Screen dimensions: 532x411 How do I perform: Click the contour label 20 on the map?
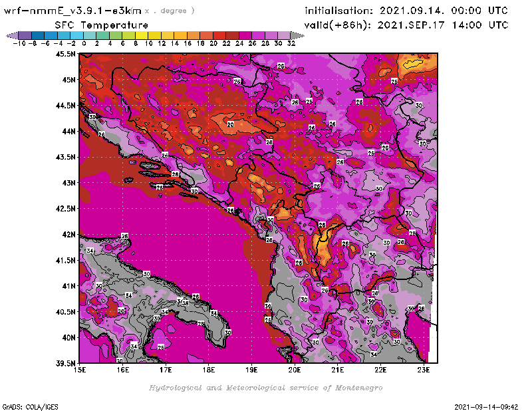(x=231, y=124)
